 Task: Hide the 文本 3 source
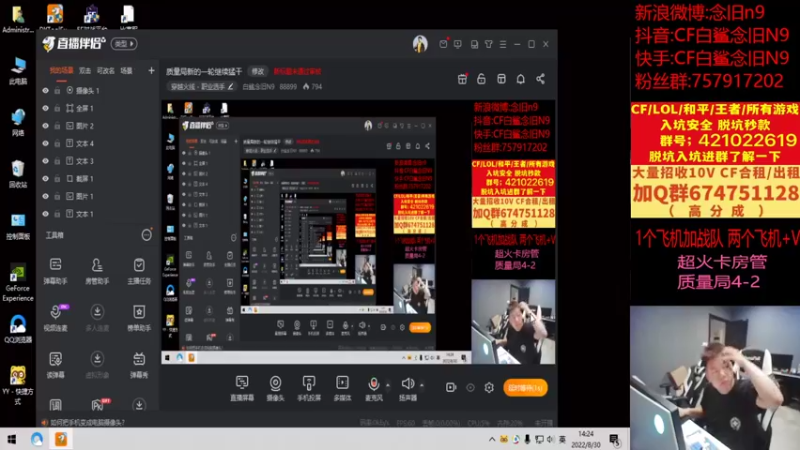pyautogui.click(x=45, y=161)
